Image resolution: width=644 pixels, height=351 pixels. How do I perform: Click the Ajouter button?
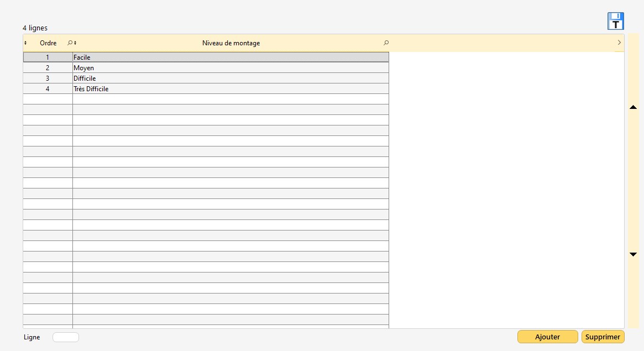pyautogui.click(x=547, y=337)
